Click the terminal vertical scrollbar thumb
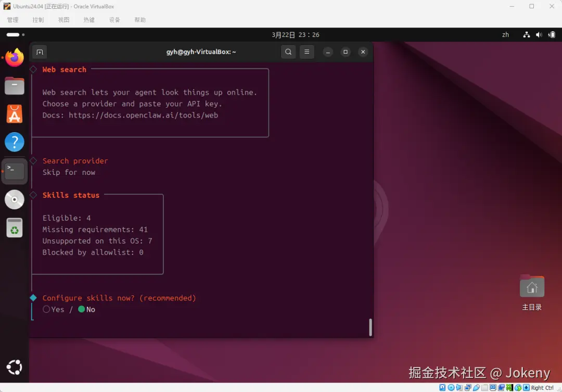Screen dimensions: 562x392 [x=371, y=327]
